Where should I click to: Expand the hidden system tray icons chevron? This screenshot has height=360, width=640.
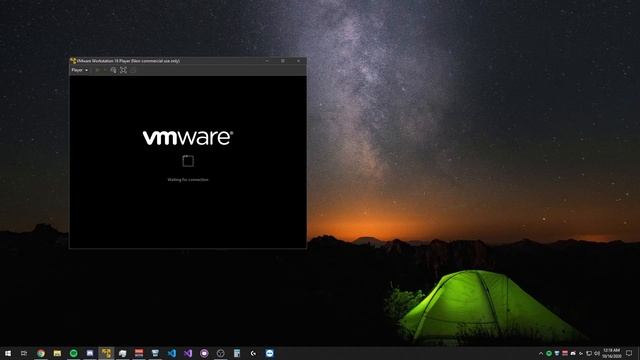click(541, 353)
